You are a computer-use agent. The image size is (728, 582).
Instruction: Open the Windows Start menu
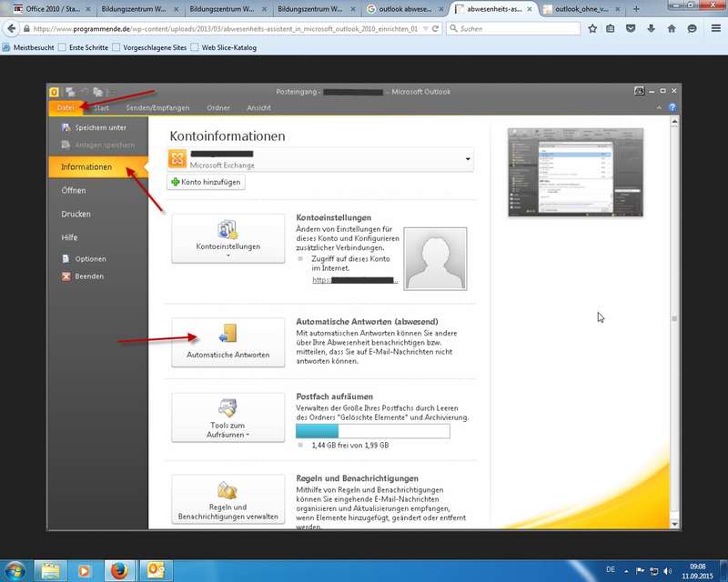(15, 570)
